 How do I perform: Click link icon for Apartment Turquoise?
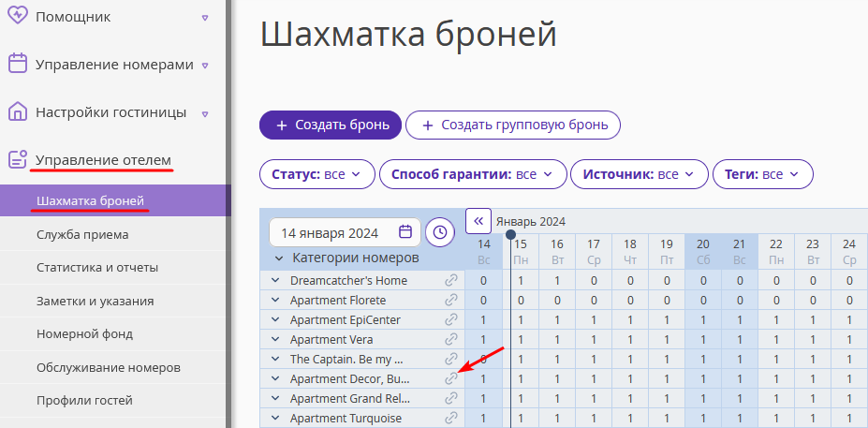click(451, 418)
